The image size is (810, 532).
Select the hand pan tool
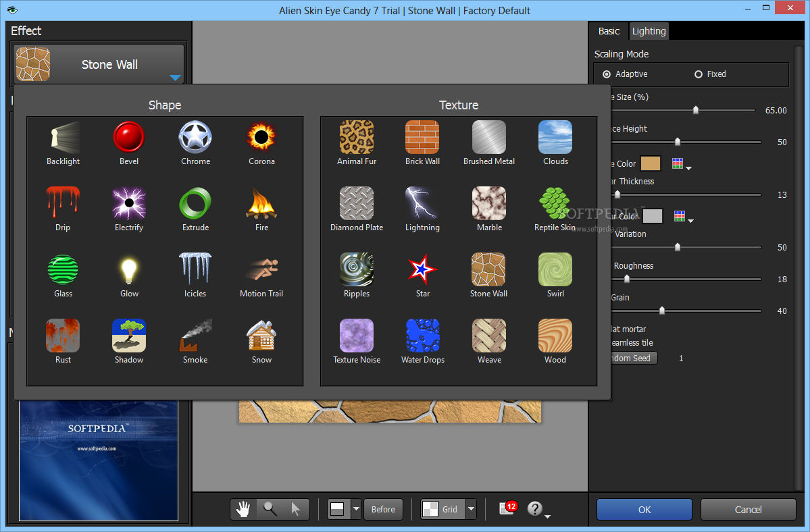click(x=243, y=509)
